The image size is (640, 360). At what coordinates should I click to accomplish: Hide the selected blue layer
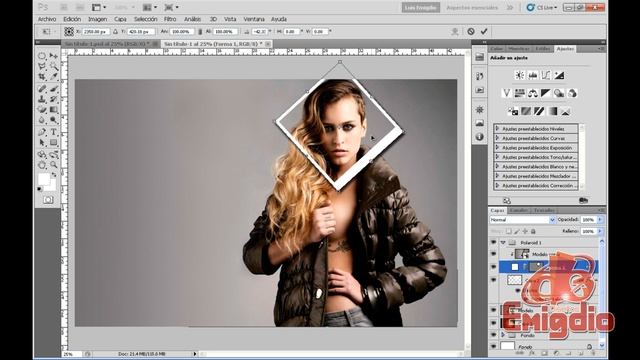click(493, 267)
